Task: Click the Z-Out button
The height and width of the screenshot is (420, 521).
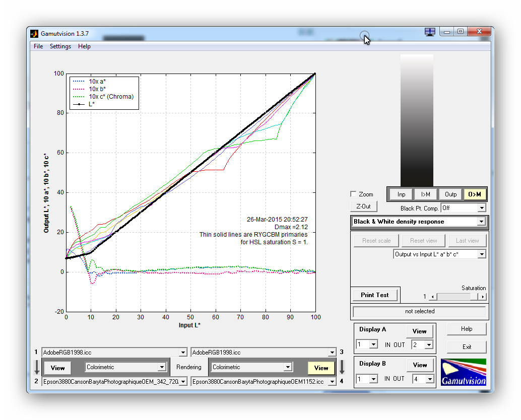Action: [363, 206]
